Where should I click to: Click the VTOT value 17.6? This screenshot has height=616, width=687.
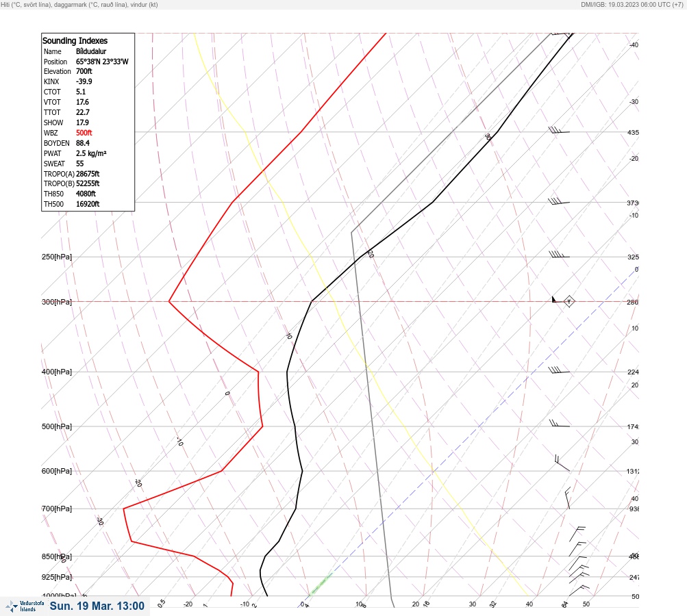click(x=82, y=102)
